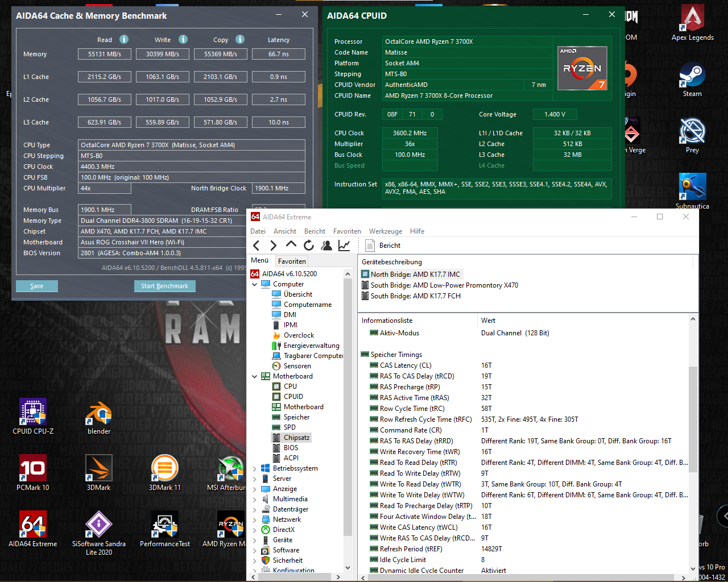
Task: Open the AIDA64 Extreme desktop icon
Action: pos(33,529)
